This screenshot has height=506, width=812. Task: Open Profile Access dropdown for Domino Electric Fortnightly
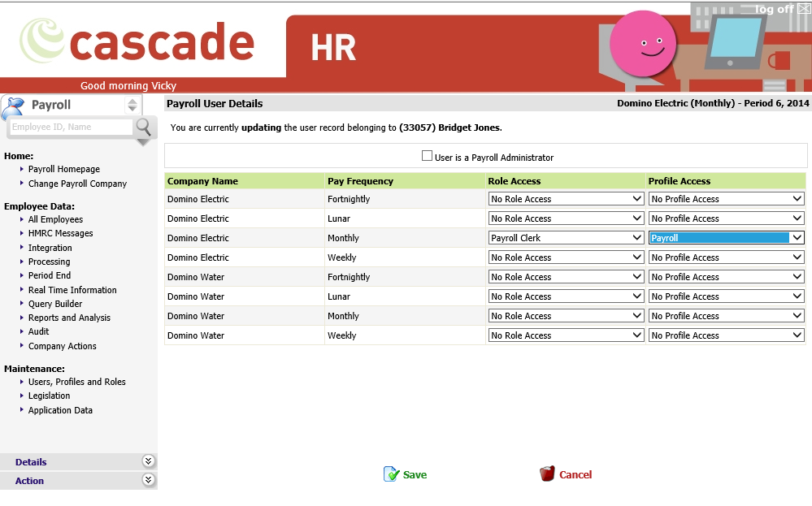726,199
